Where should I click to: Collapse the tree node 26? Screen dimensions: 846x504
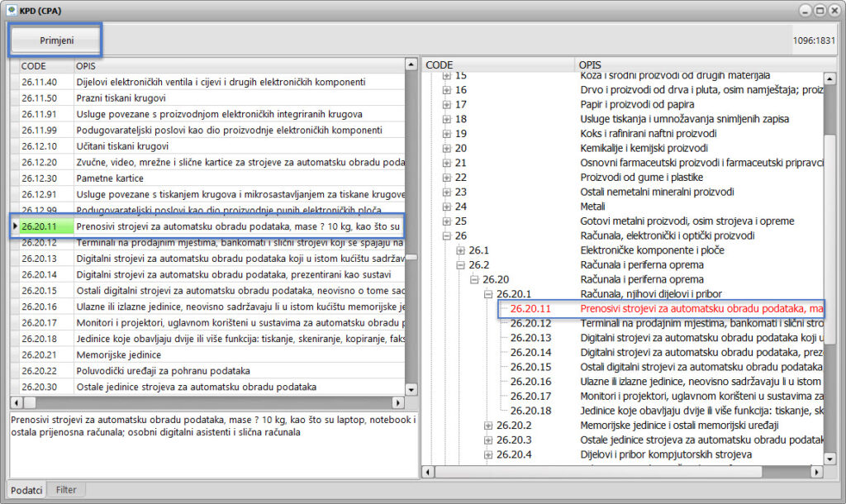click(447, 235)
